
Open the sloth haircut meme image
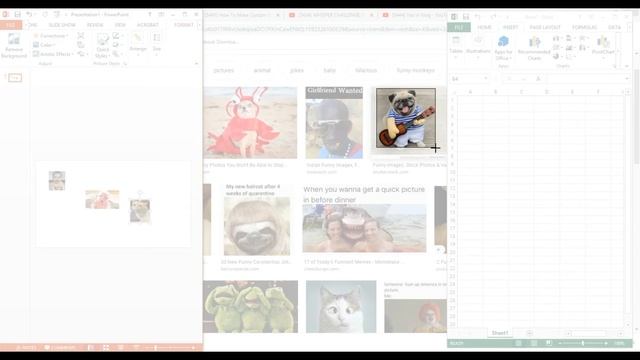[x=257, y=220]
